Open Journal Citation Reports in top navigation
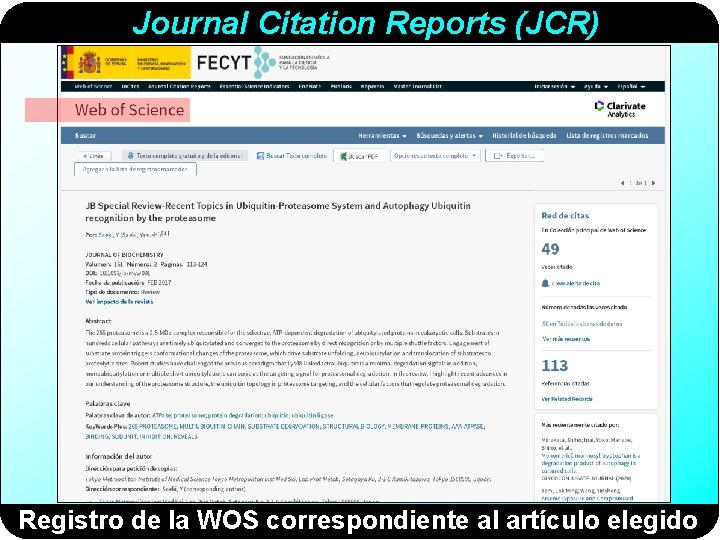 tap(179, 86)
